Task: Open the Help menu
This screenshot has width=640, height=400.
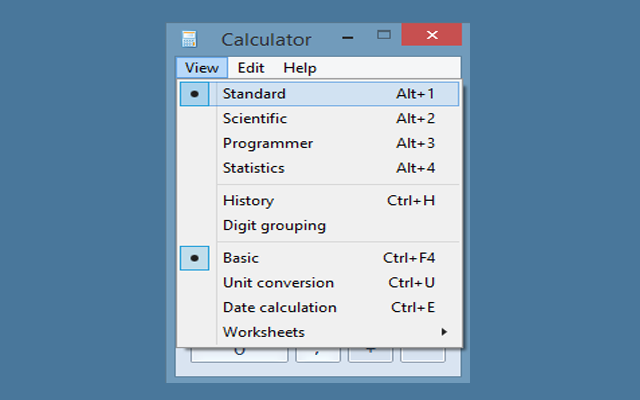Action: pyautogui.click(x=299, y=68)
